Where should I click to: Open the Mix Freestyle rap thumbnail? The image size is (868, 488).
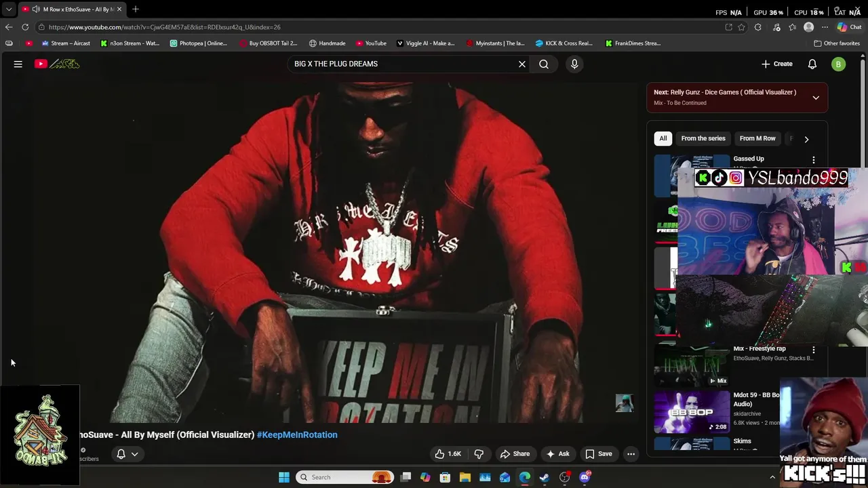pos(692,366)
